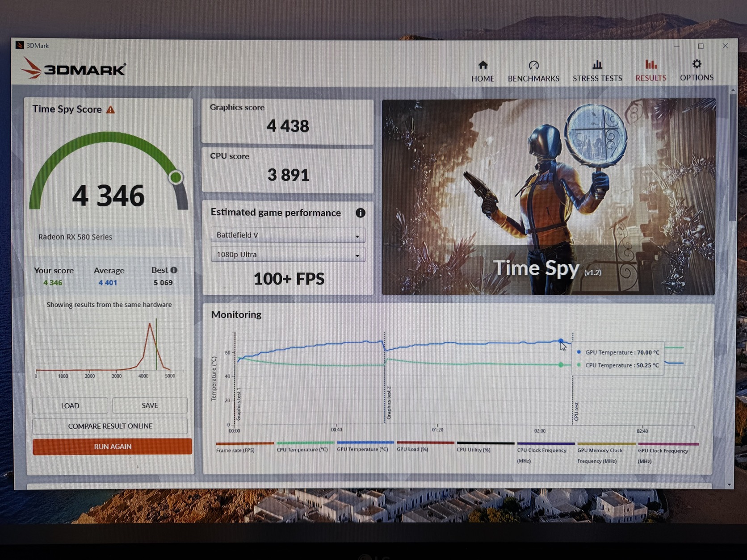Screen dimensions: 747x560
Task: Select the Results chart icon
Action: point(651,64)
